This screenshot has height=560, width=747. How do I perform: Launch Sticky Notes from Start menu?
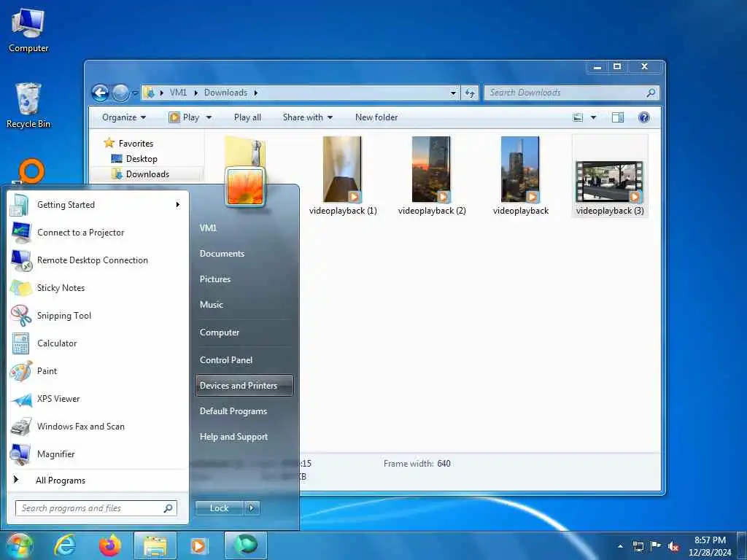pos(97,287)
